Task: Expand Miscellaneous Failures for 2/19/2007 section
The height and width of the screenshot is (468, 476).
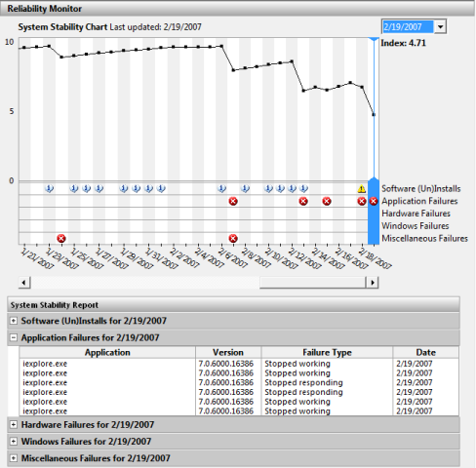Action: tap(14, 458)
